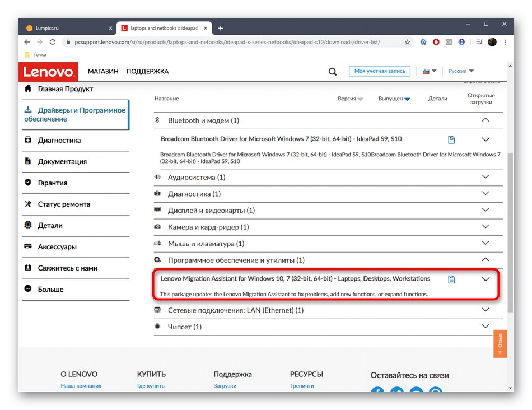Reload the page with refresh icon
The width and height of the screenshot is (532, 410).
pyautogui.click(x=53, y=42)
